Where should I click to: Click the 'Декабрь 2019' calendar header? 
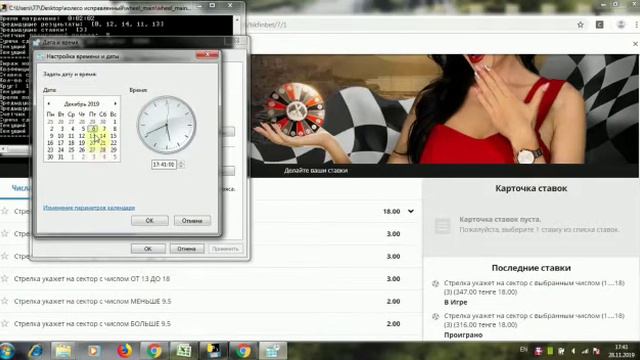coord(82,104)
